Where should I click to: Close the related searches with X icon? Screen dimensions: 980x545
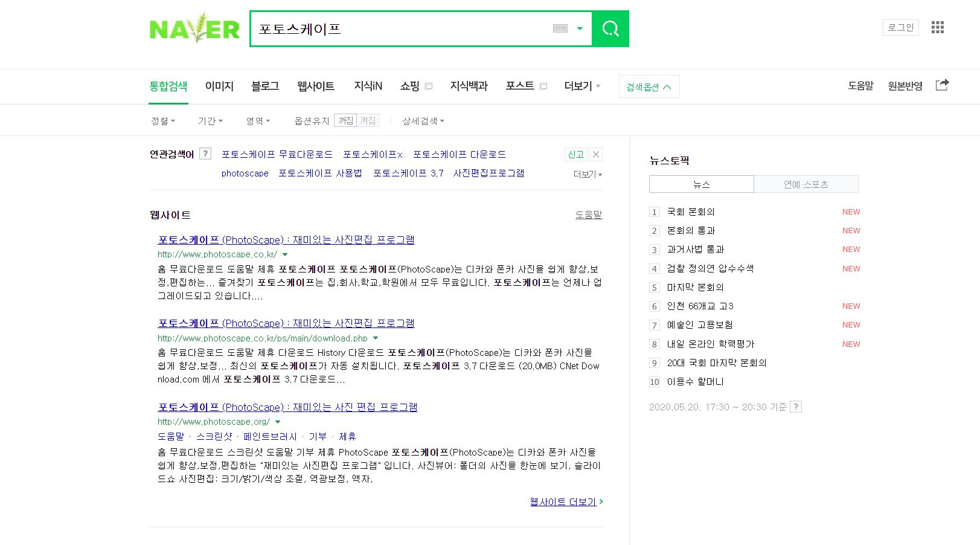coord(596,154)
